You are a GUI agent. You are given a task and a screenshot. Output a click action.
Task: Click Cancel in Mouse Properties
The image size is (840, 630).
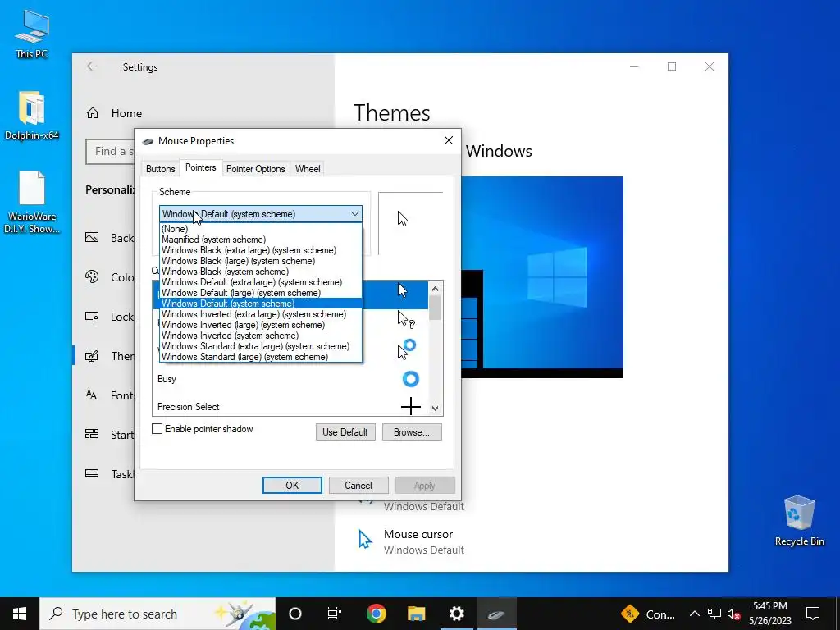click(358, 486)
